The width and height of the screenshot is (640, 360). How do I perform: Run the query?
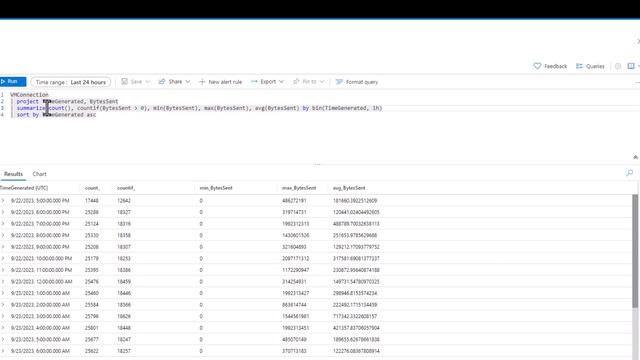(12, 82)
